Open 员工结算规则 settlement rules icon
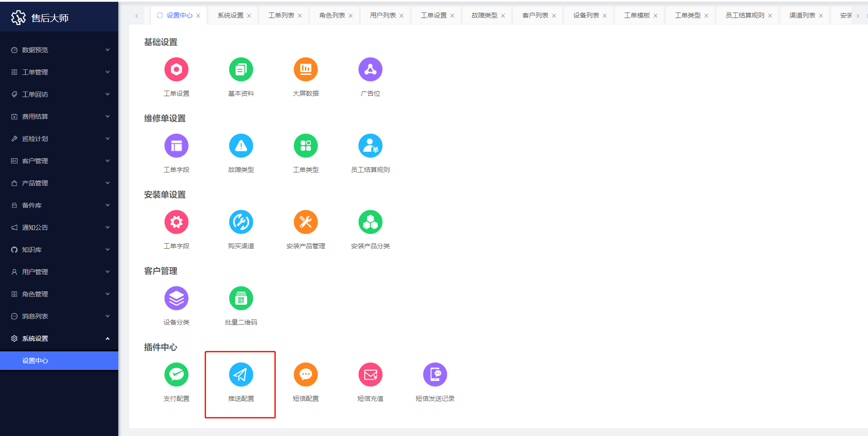868x436 pixels. (x=370, y=146)
